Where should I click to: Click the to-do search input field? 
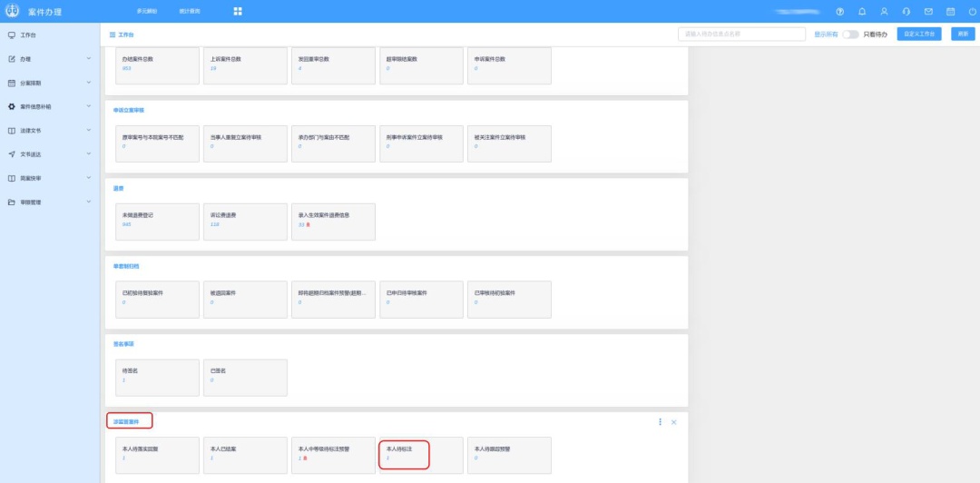click(x=741, y=34)
